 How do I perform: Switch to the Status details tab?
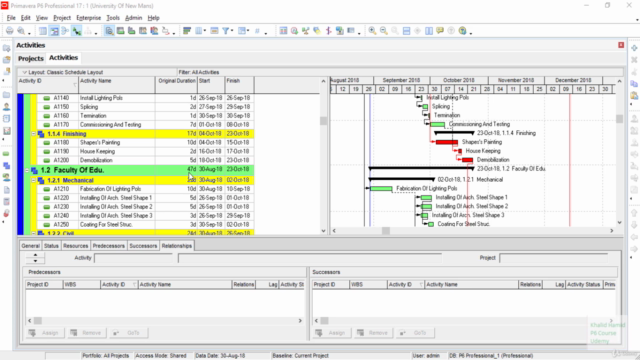tap(51, 246)
